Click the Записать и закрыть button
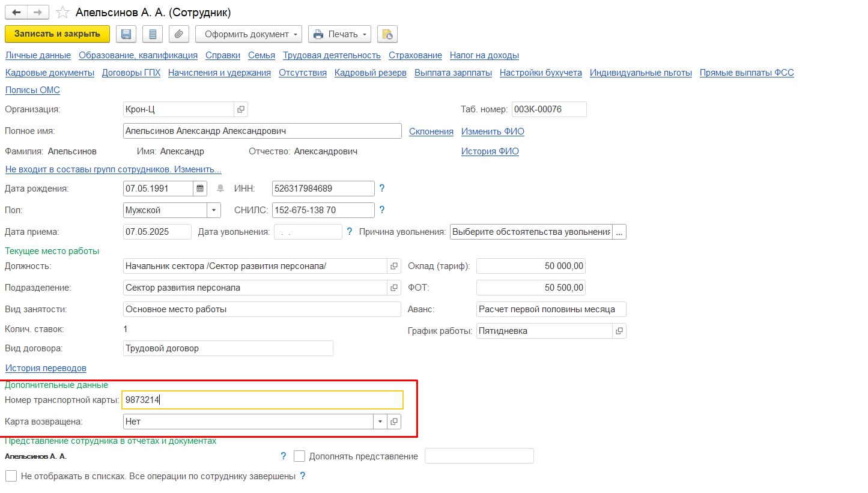The width and height of the screenshot is (868, 493). click(57, 34)
